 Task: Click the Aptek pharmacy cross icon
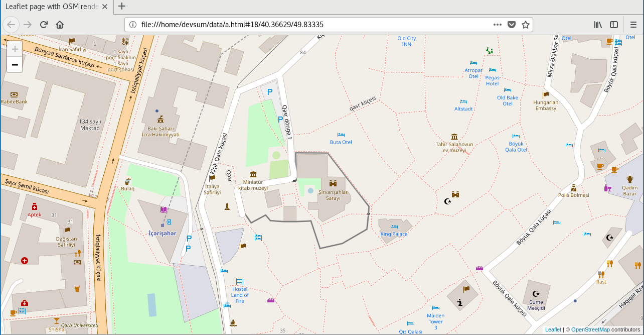pos(35,206)
